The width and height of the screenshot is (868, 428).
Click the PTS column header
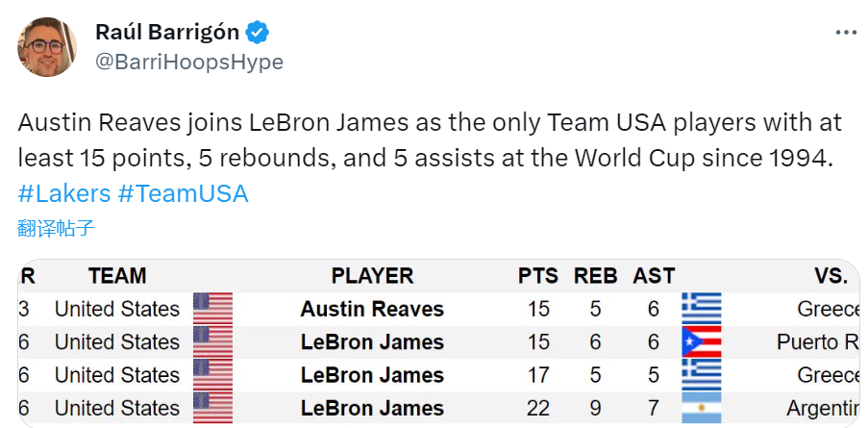pyautogui.click(x=537, y=276)
